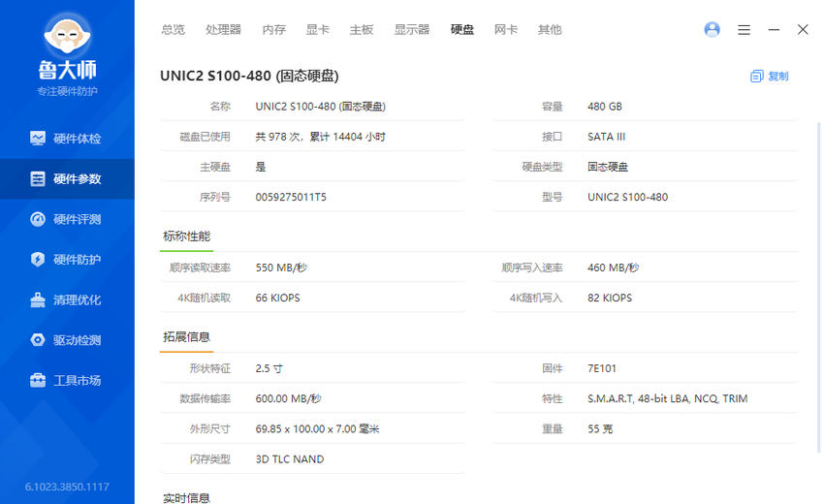Click the interface value SATA III

[x=607, y=137]
